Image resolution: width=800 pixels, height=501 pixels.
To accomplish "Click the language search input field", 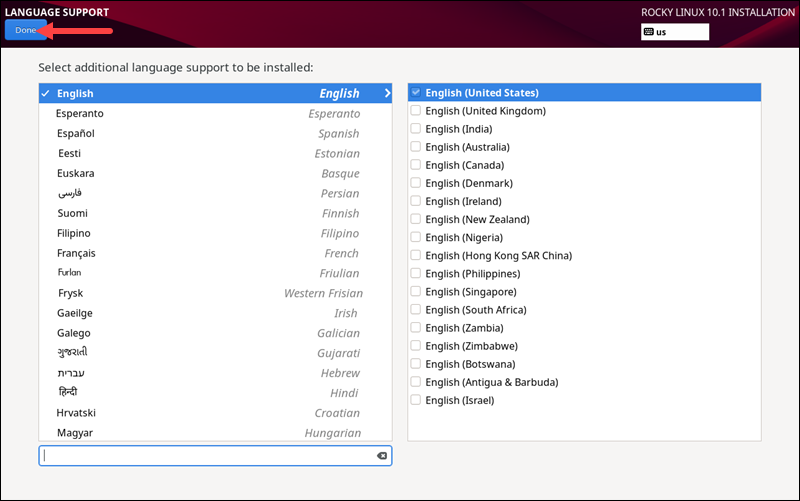I will tap(215, 456).
